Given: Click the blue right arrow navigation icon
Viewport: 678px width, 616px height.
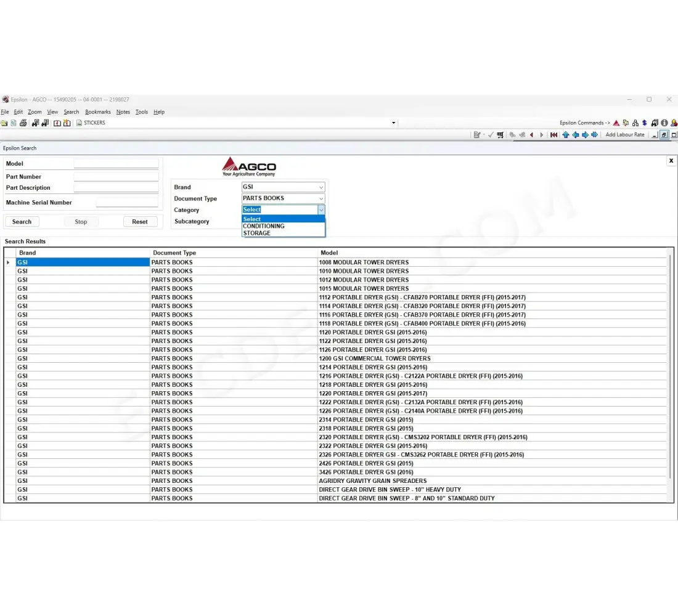Looking at the screenshot, I should (585, 135).
